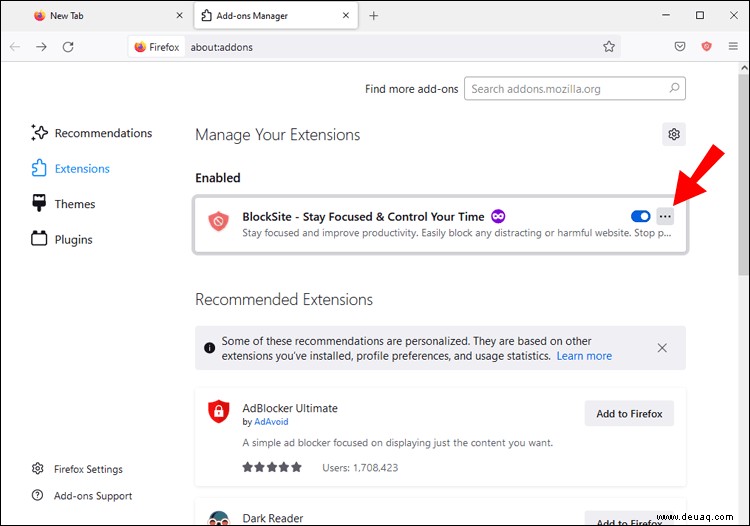Go back with the browser back arrow
The height and width of the screenshot is (526, 750).
pyautogui.click(x=15, y=47)
